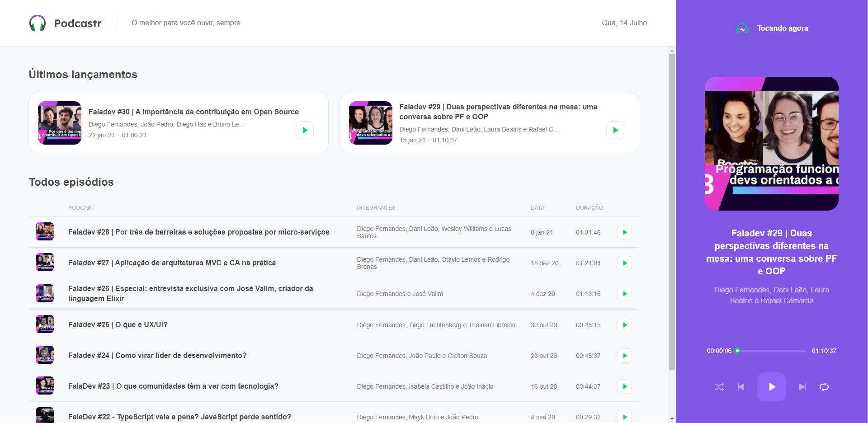This screenshot has width=868, height=423.
Task: Play Faladev #29 from latest releases
Action: point(615,130)
